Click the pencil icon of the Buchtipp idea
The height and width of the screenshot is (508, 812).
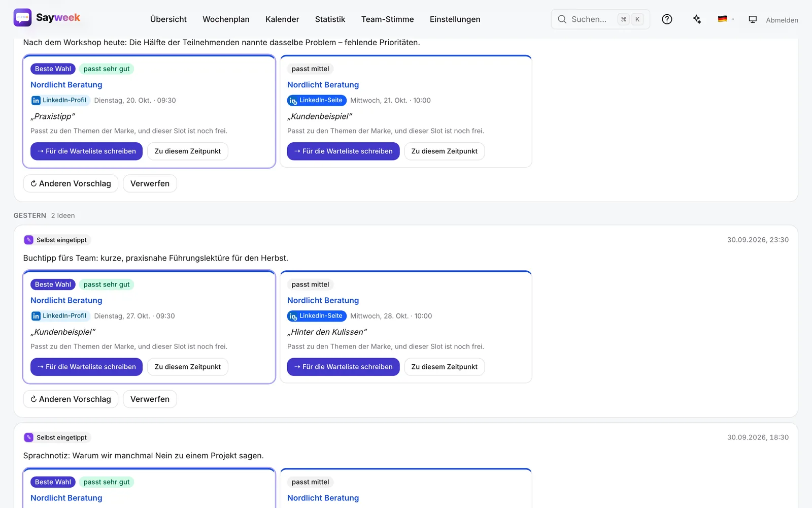click(29, 240)
